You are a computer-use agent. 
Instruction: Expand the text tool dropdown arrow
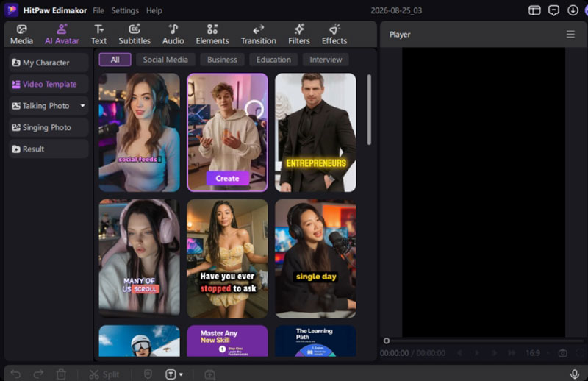click(x=181, y=374)
